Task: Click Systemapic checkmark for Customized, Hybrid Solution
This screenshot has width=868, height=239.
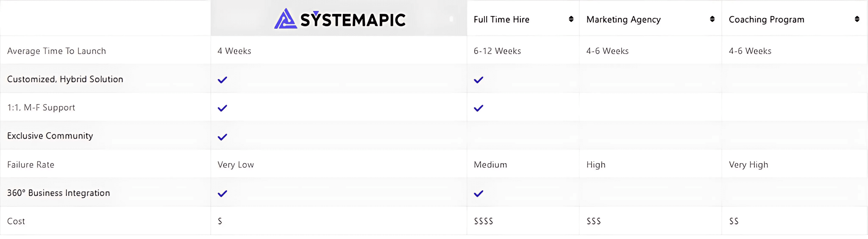Action: 223,80
